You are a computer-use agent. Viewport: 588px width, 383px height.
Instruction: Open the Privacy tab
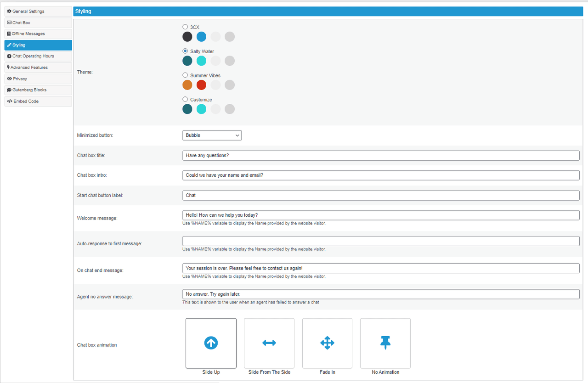[38, 79]
